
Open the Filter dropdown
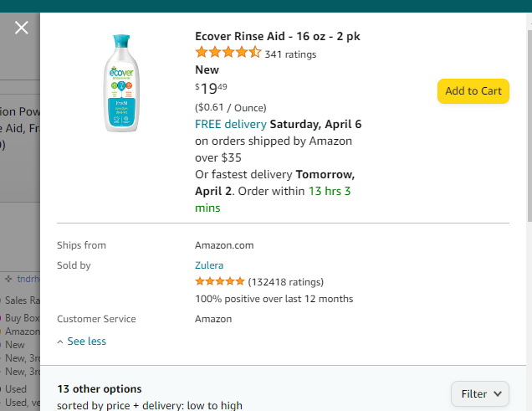tap(480, 393)
